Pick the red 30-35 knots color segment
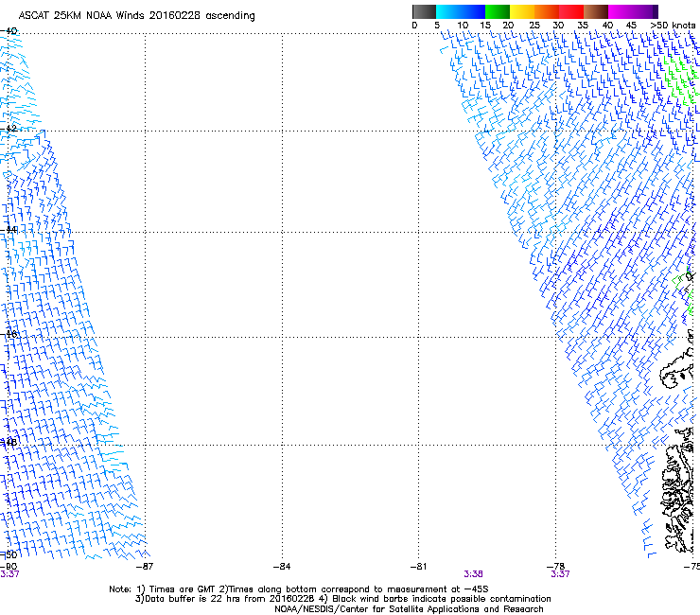700x615 pixels. (571, 11)
